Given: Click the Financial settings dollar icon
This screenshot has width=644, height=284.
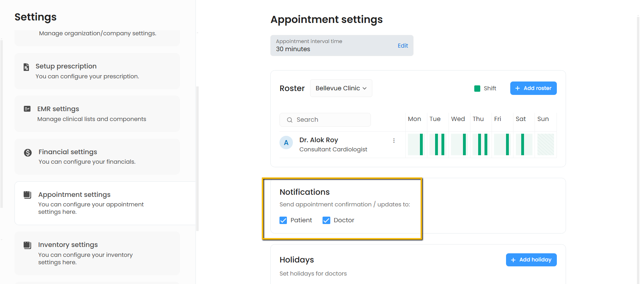Looking at the screenshot, I should [28, 152].
